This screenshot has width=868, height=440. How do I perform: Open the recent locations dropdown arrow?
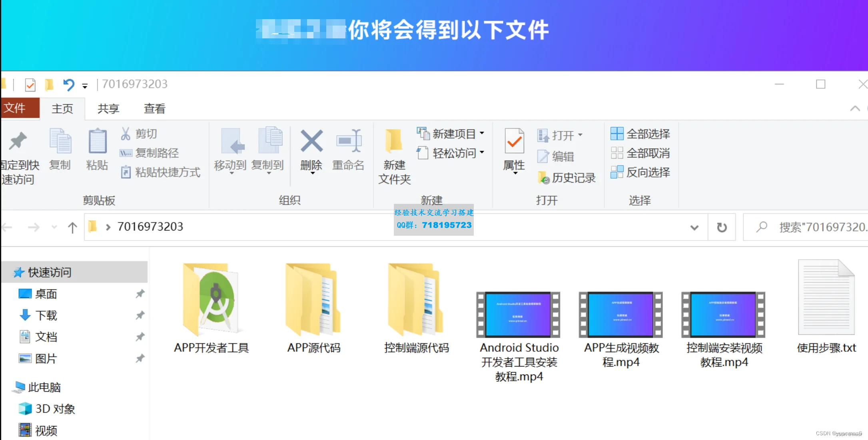[54, 227]
